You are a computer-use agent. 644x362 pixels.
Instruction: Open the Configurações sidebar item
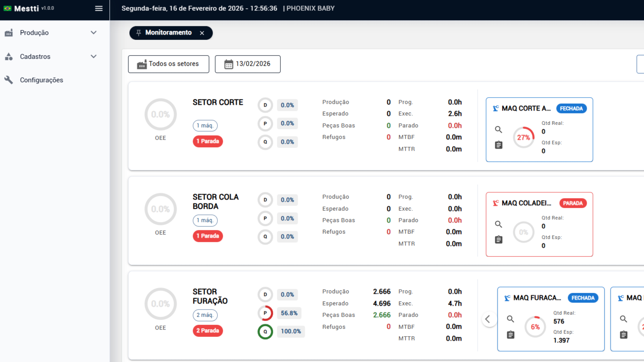[x=55, y=80]
